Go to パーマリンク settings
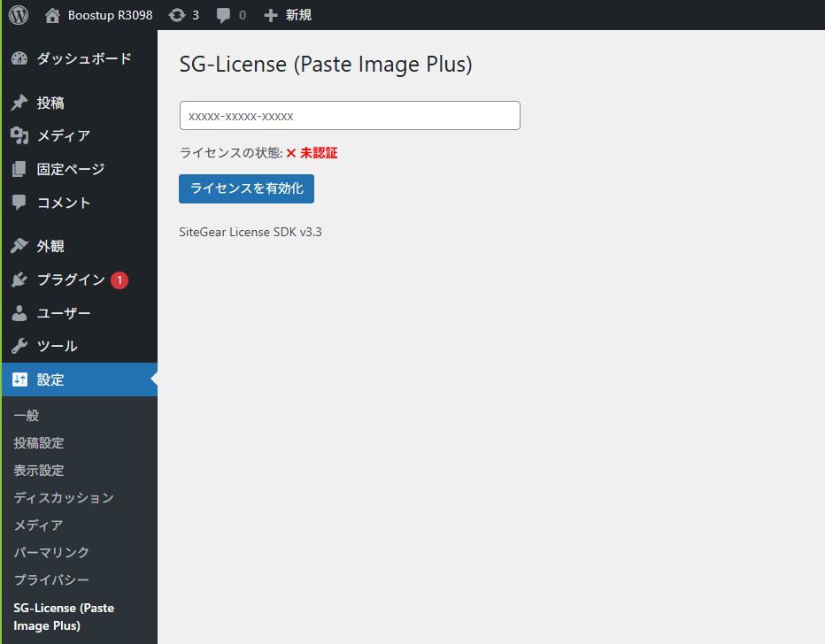 pyautogui.click(x=51, y=552)
